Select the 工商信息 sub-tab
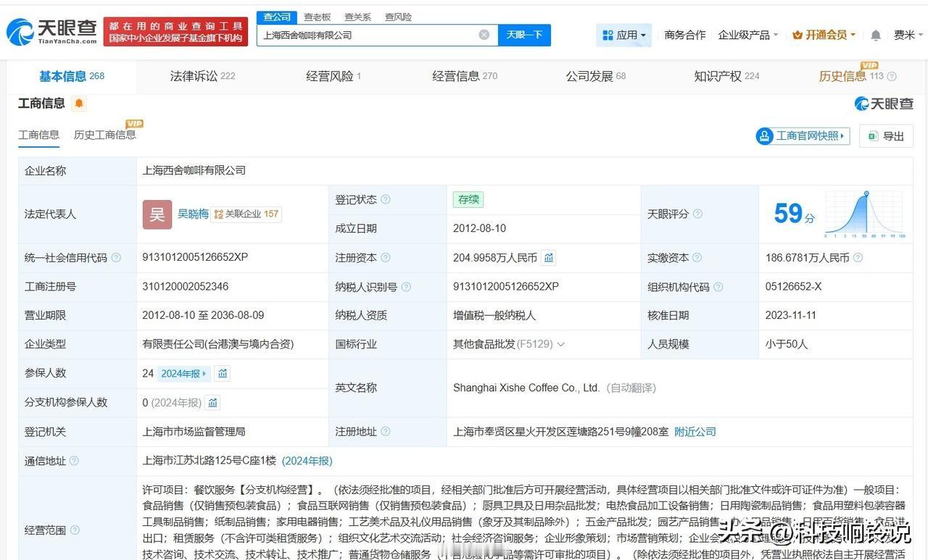 point(39,135)
